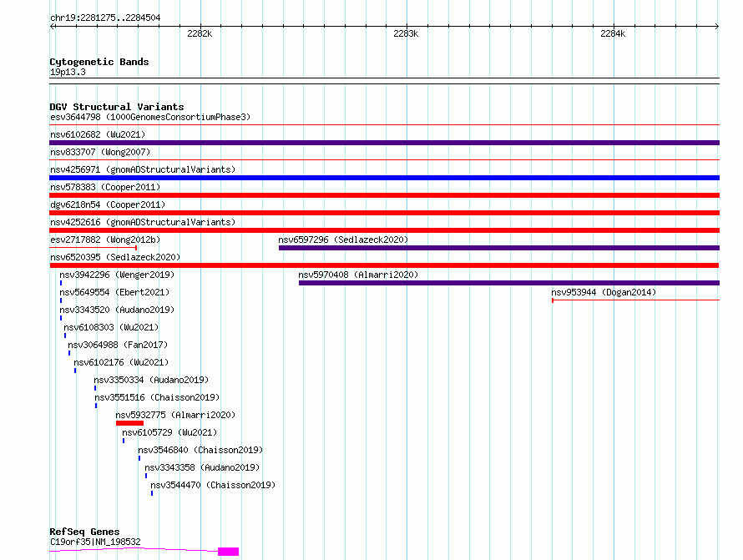Click the 2283k ruler position
Viewport: 743px width, 560px height.
click(406, 33)
